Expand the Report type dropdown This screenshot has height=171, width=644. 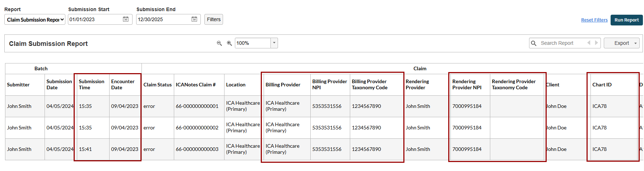(x=35, y=20)
